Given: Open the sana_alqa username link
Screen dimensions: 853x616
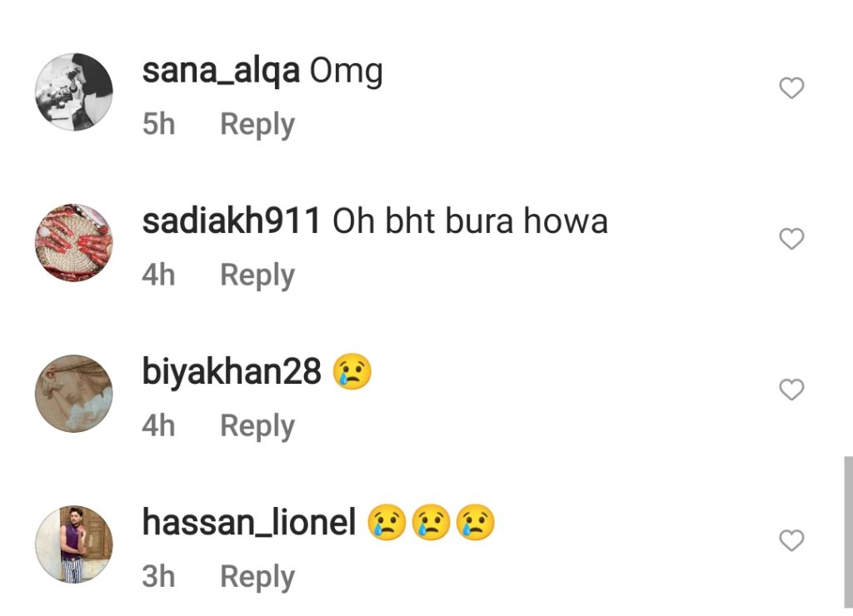Looking at the screenshot, I should coord(221,72).
